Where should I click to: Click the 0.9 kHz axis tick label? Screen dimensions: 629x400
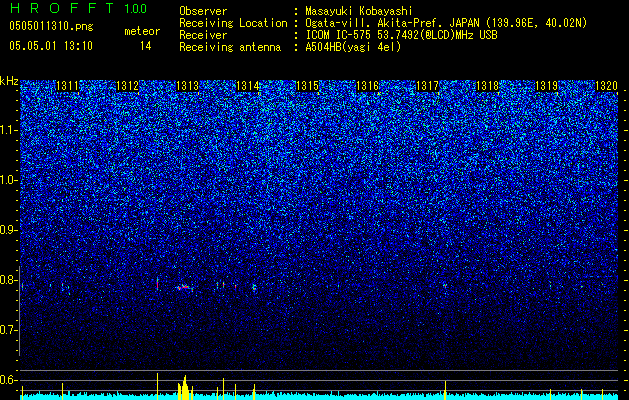pos(8,230)
